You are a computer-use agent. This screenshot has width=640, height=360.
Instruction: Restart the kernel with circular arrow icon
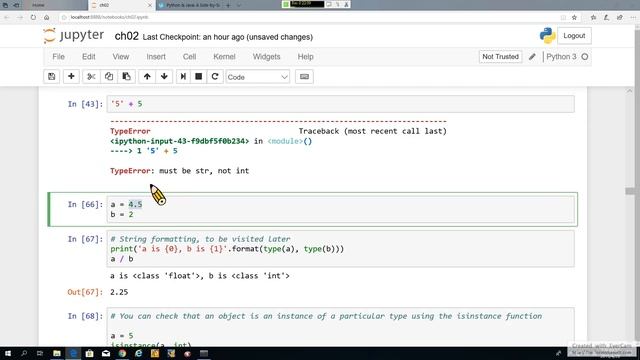click(x=215, y=77)
